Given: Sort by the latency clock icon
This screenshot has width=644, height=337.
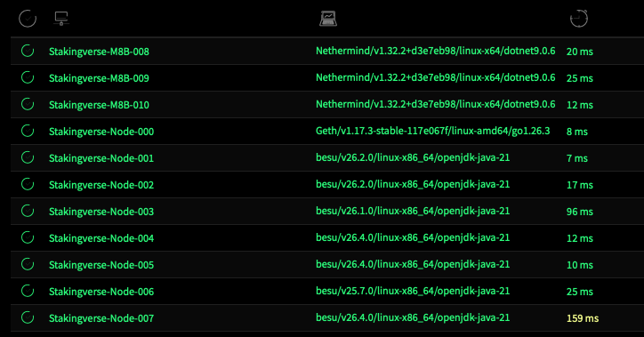Looking at the screenshot, I should click(579, 19).
